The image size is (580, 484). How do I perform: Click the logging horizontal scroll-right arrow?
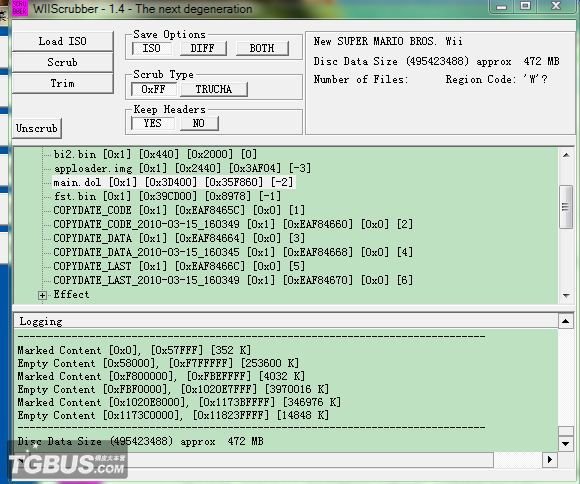click(x=550, y=460)
